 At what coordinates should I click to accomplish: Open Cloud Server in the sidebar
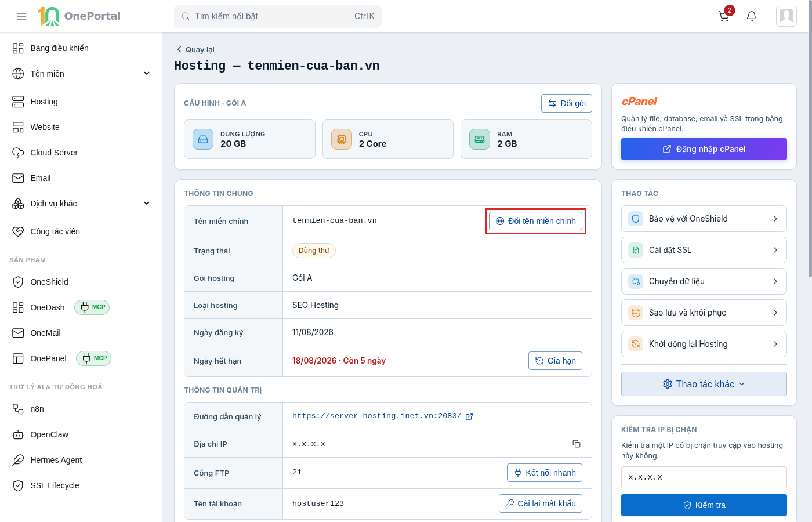(x=81, y=153)
